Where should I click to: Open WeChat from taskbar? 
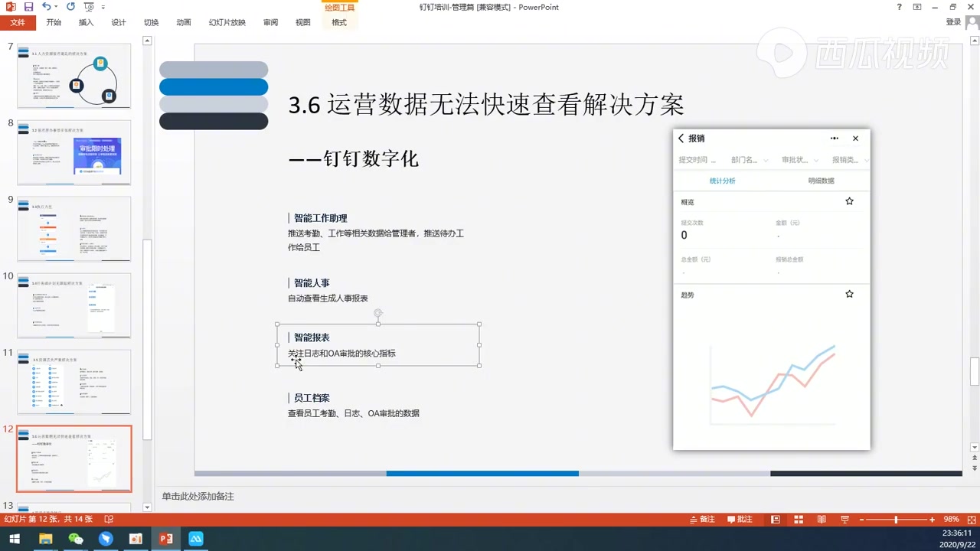(x=75, y=539)
